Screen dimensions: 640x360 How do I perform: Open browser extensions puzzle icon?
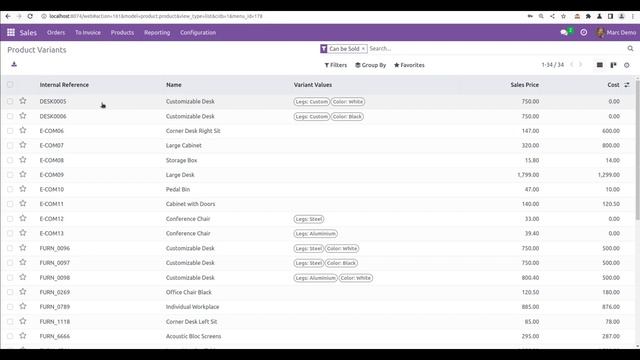tap(588, 16)
